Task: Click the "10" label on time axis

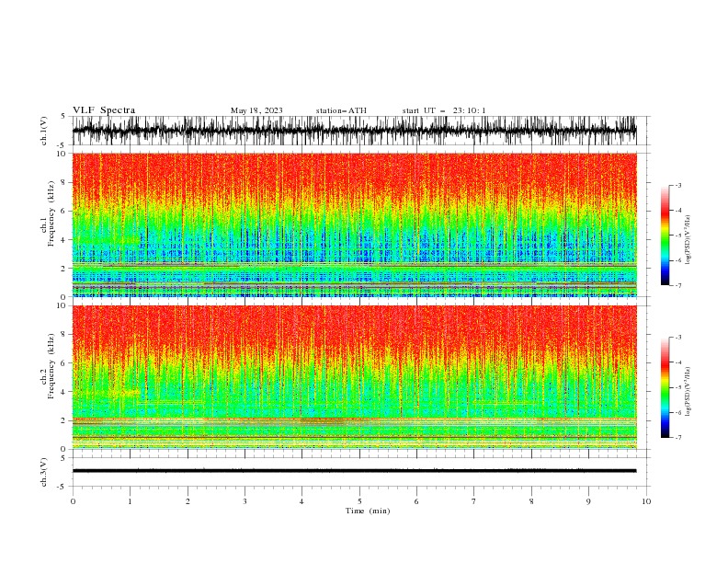Action: click(646, 501)
